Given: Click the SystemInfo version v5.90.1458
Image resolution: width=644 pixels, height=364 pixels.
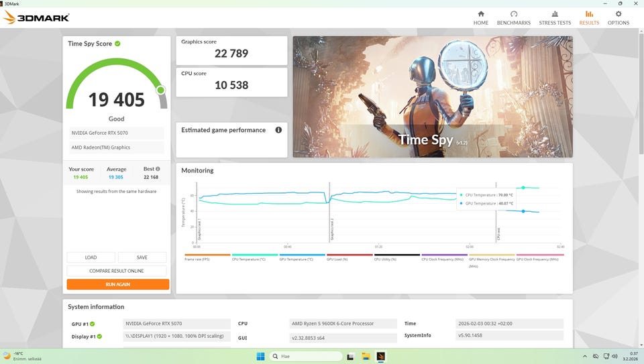Looking at the screenshot, I should click(x=509, y=335).
